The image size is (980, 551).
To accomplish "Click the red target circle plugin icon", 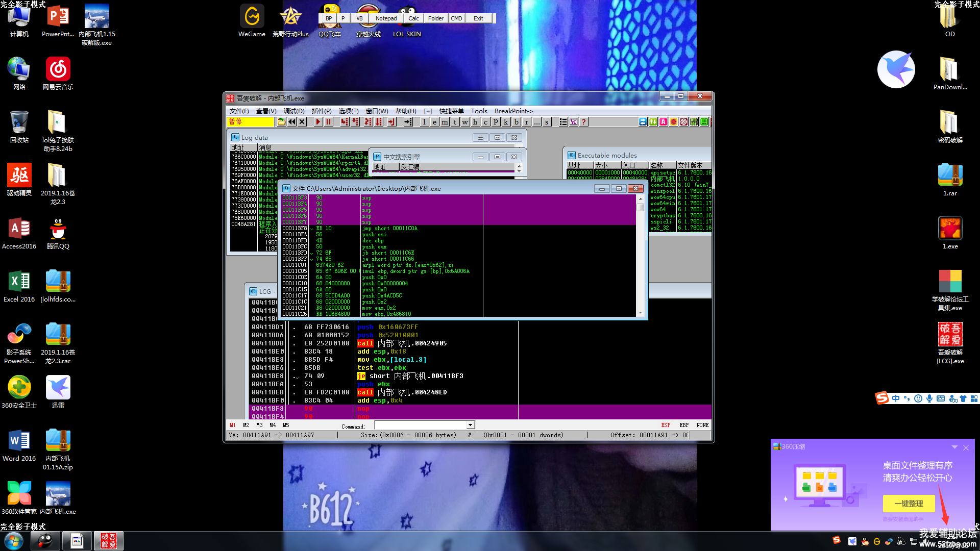I will tap(683, 122).
